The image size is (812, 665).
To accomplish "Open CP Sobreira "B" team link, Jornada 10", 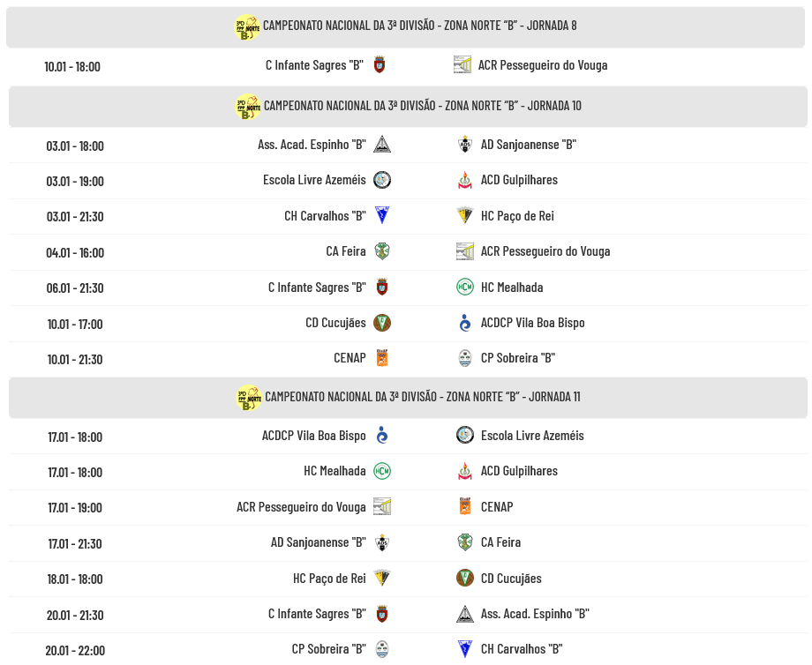I will (x=517, y=358).
